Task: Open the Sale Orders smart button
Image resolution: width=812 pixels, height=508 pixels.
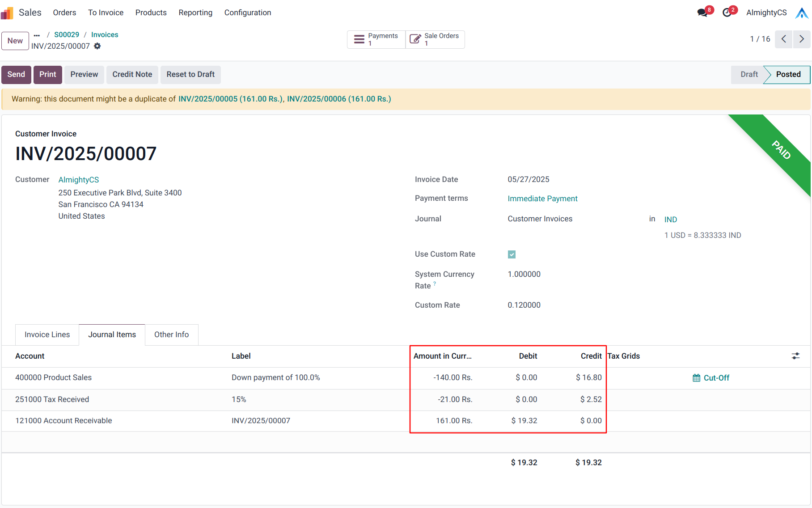Action: coord(435,39)
